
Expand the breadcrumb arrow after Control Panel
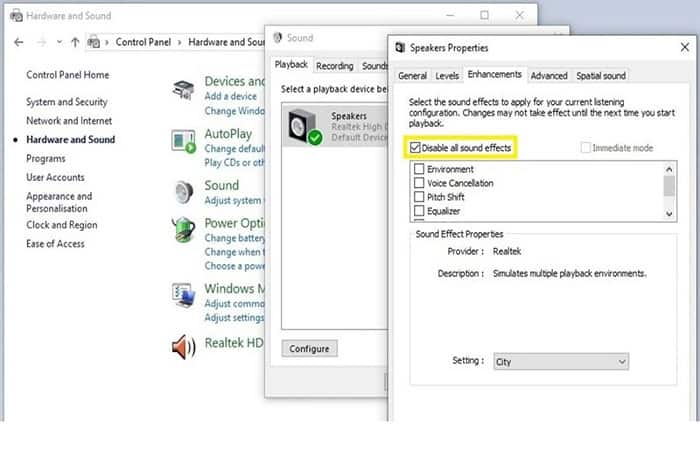pyautogui.click(x=179, y=42)
